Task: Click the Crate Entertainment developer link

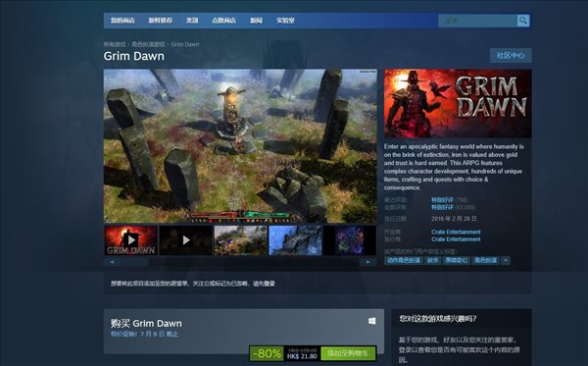Action: coord(456,232)
